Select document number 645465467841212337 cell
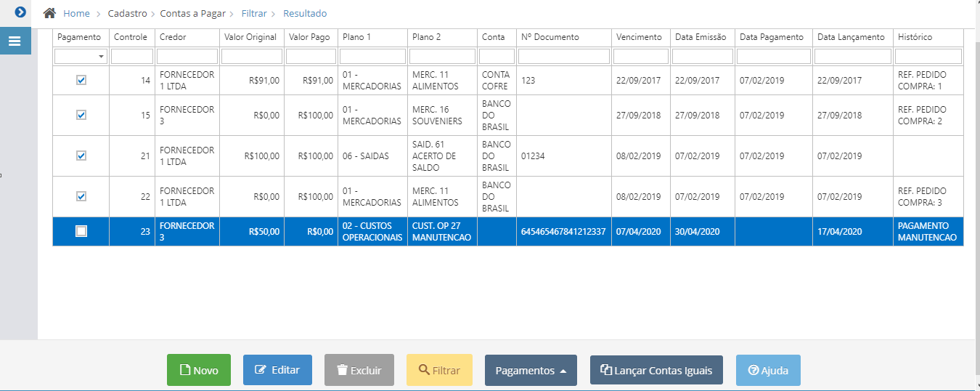Image resolution: width=980 pixels, height=391 pixels. 564,232
